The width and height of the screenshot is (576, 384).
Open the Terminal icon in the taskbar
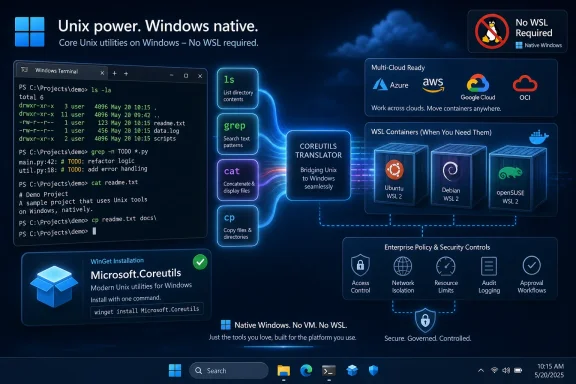coord(329,370)
